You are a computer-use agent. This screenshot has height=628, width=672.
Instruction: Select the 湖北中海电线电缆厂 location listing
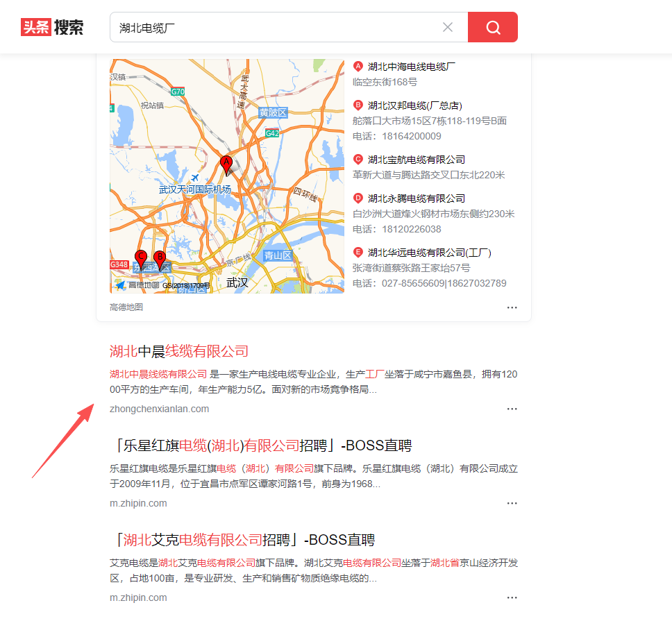click(x=411, y=67)
